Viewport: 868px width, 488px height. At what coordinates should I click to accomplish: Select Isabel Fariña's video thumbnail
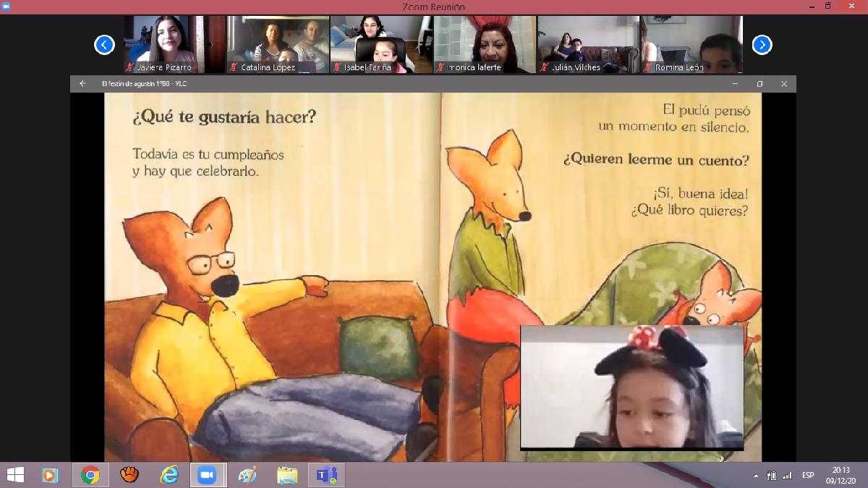(x=381, y=44)
